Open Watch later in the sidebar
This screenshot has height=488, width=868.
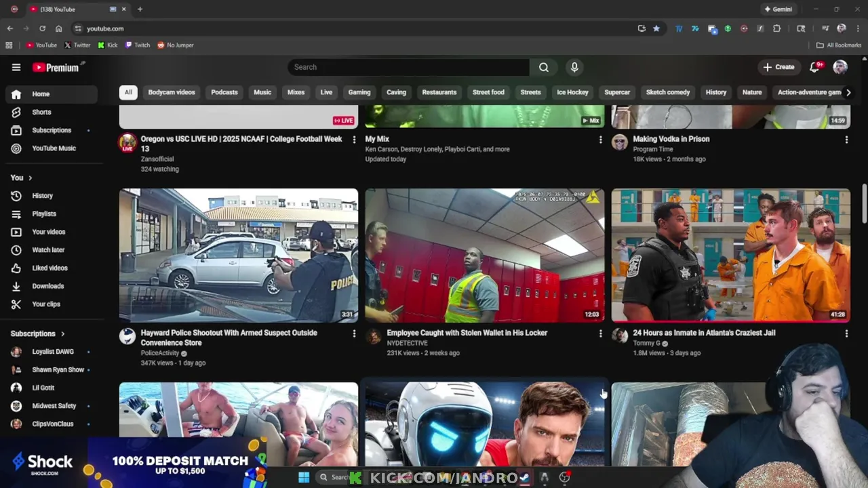tap(52, 250)
